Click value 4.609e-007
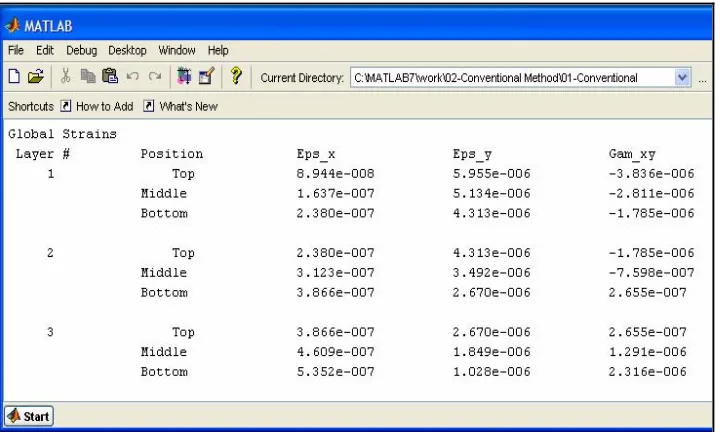Image resolution: width=720 pixels, height=432 pixels. tap(336, 352)
